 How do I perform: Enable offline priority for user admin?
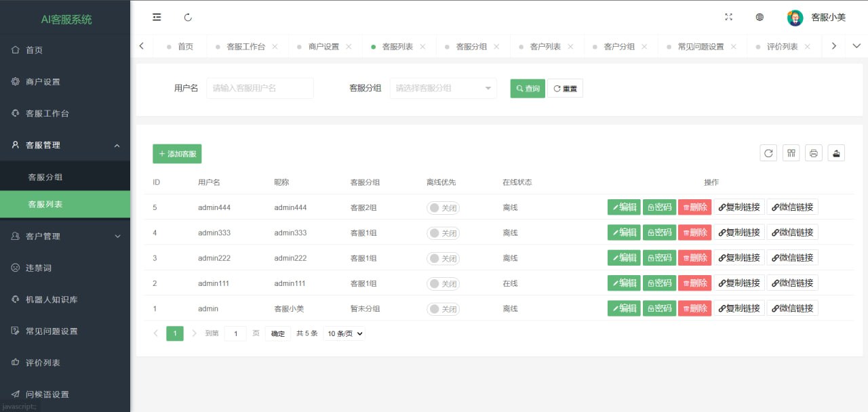point(443,309)
